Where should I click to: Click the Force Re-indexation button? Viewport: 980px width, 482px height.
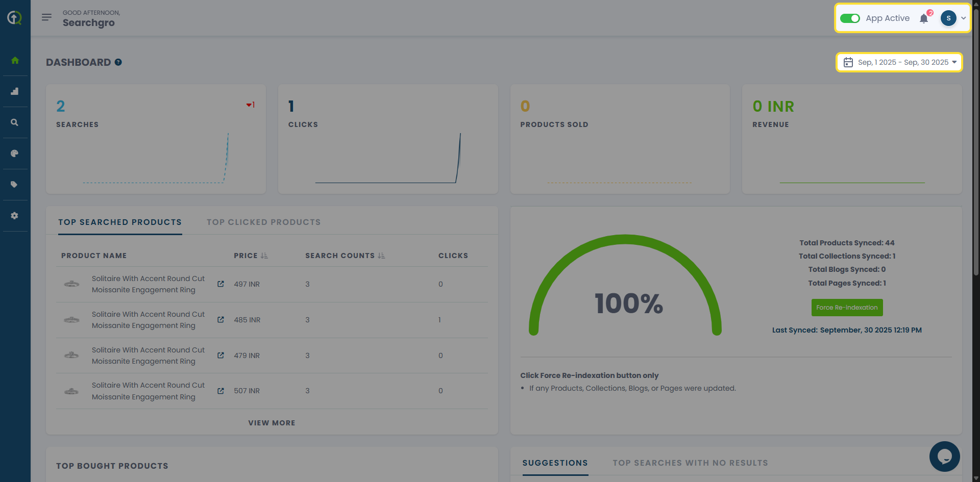(847, 308)
